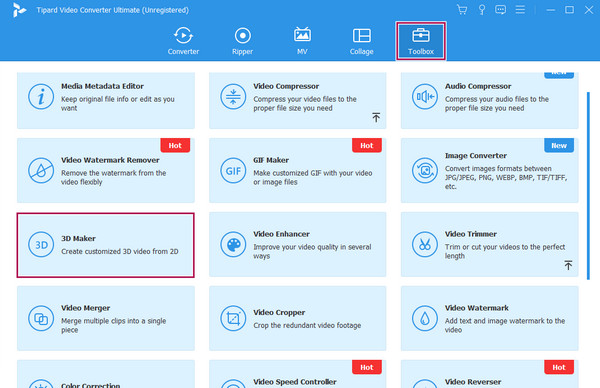Click the 3D Maker icon
This screenshot has width=600, height=388.
point(41,245)
